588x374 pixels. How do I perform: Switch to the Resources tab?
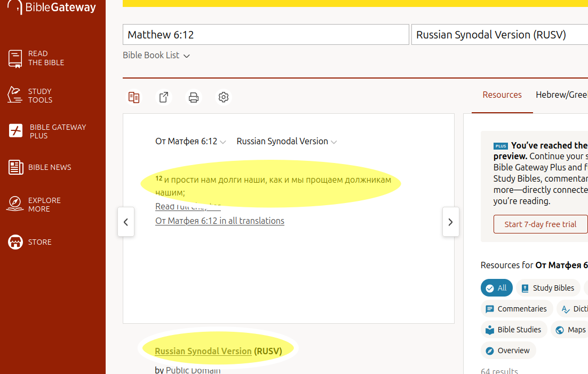click(x=502, y=95)
